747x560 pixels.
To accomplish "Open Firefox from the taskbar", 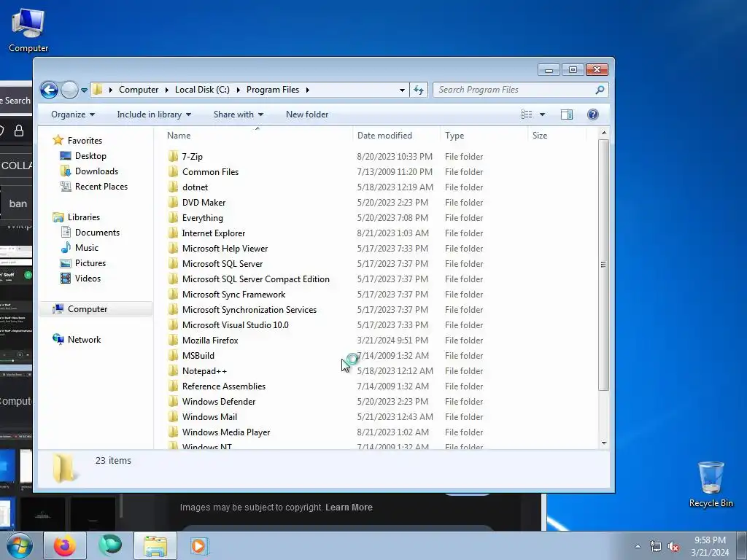I will (x=64, y=545).
